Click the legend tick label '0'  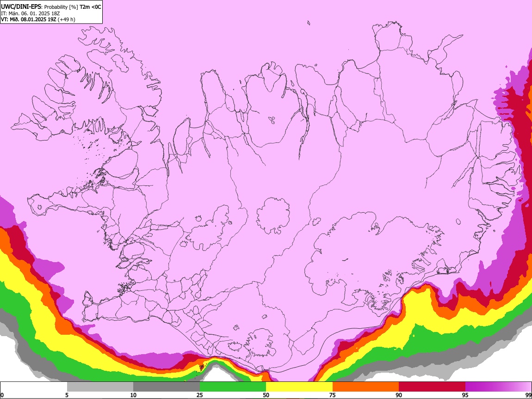coord(2,395)
